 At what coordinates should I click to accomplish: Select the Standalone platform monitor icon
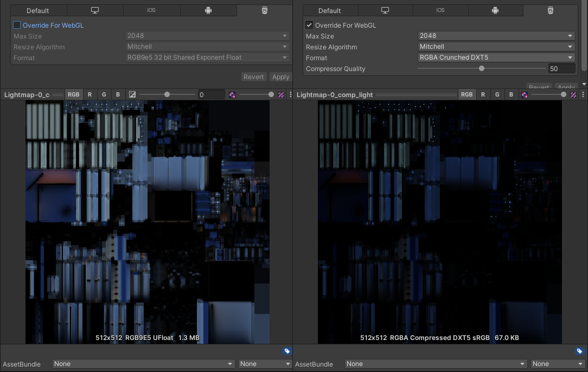click(x=95, y=10)
